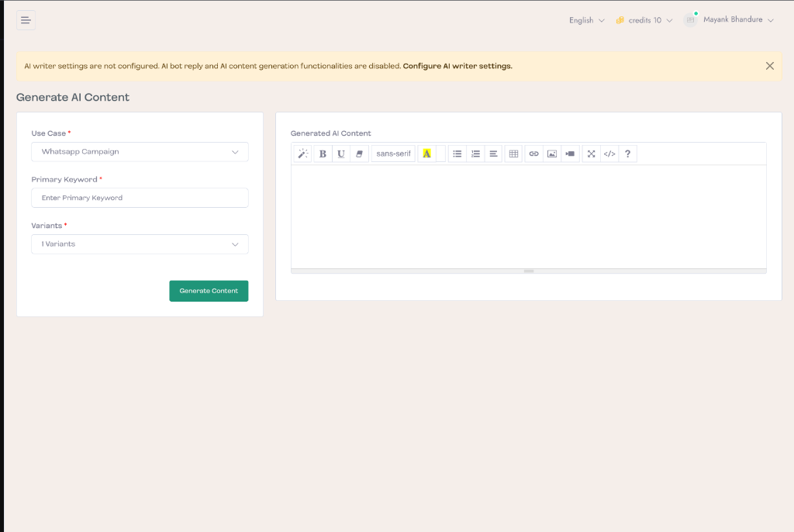Open Mayank Bhandure user menu
Viewport: 794px width, 532px height.
click(738, 19)
